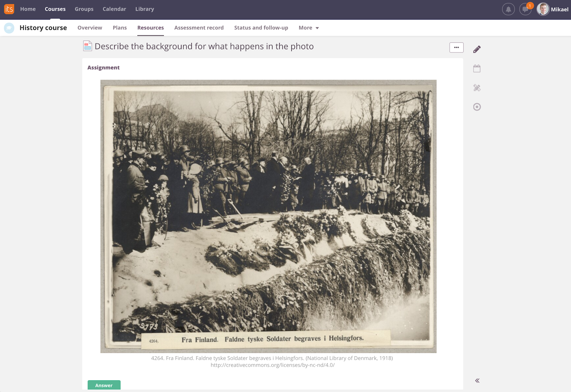Go to the Home tab

pos(28,9)
